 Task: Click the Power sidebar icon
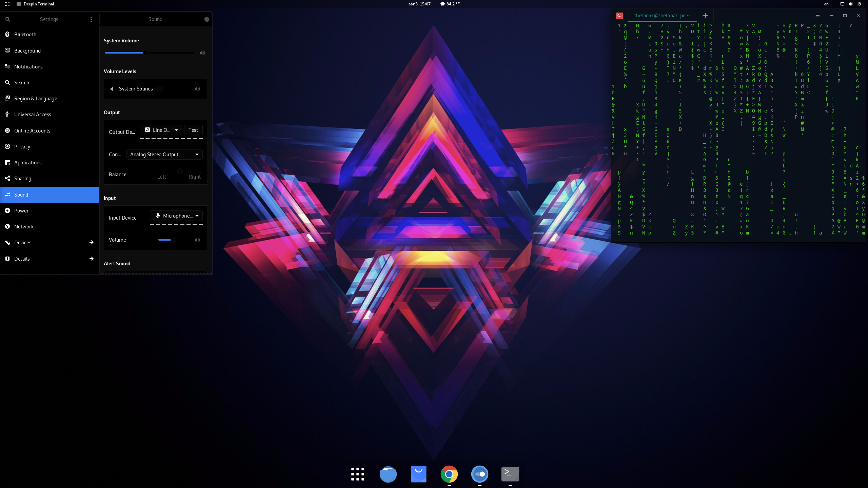[7, 210]
